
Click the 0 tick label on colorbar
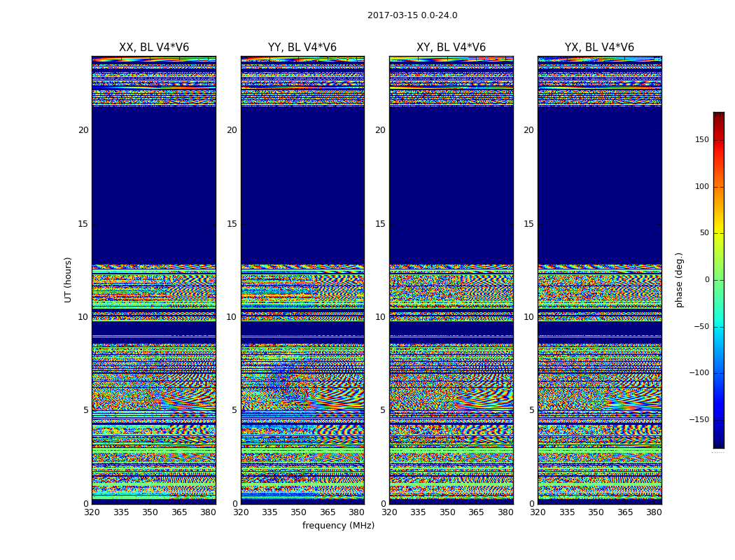pos(707,280)
